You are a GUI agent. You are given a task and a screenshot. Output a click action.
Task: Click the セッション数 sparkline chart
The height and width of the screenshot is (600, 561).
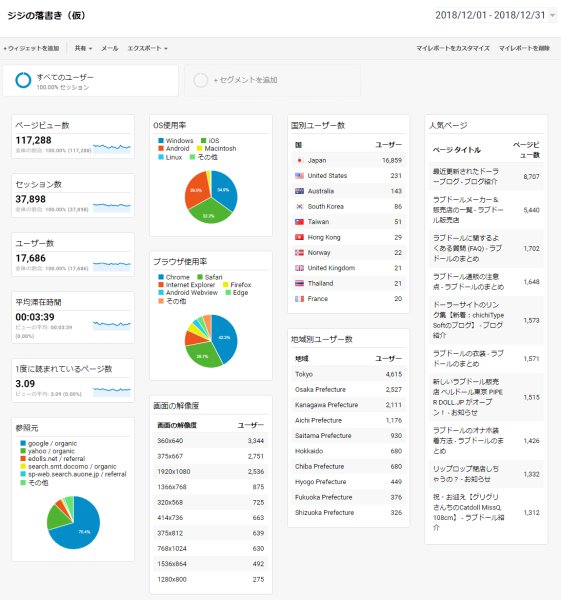point(112,207)
